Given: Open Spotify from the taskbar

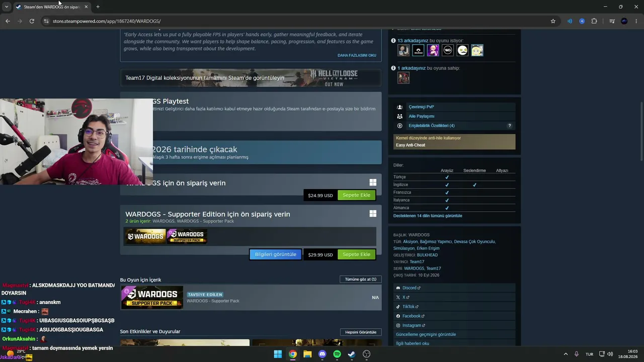Looking at the screenshot, I should coord(337,354).
